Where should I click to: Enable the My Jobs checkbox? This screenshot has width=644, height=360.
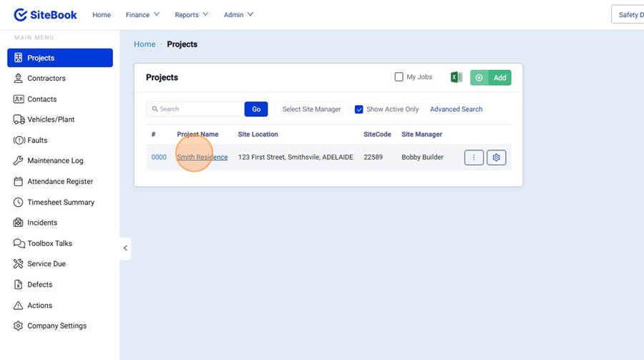click(x=399, y=77)
